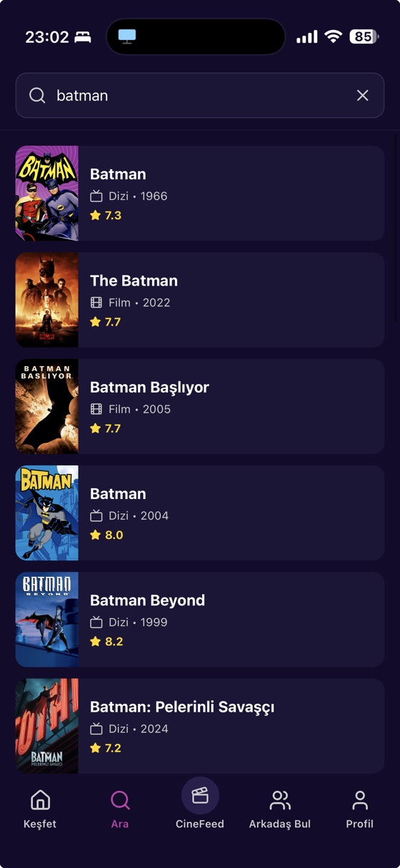Open Batman: Pelerinli Savaşçı result

pyautogui.click(x=200, y=726)
